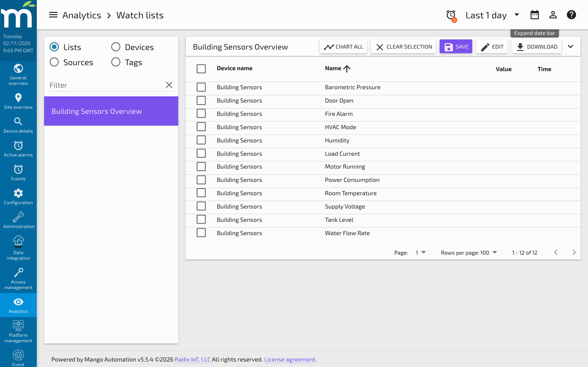Image resolution: width=588 pixels, height=367 pixels.
Task: Open the calendar date picker icon
Action: point(535,15)
